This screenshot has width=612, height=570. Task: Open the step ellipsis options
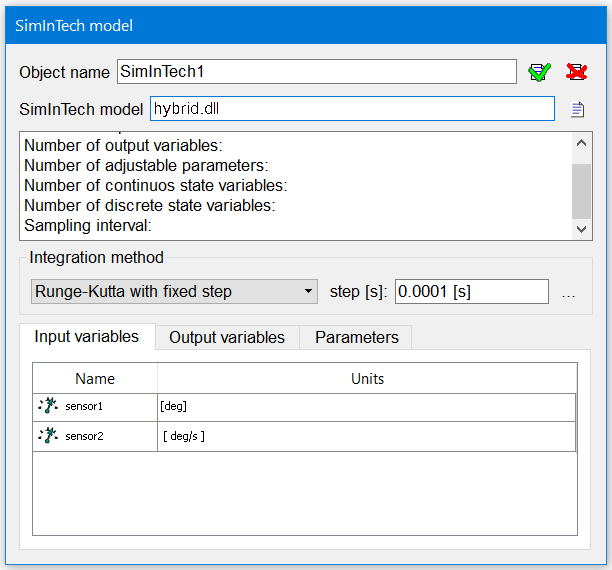(568, 293)
